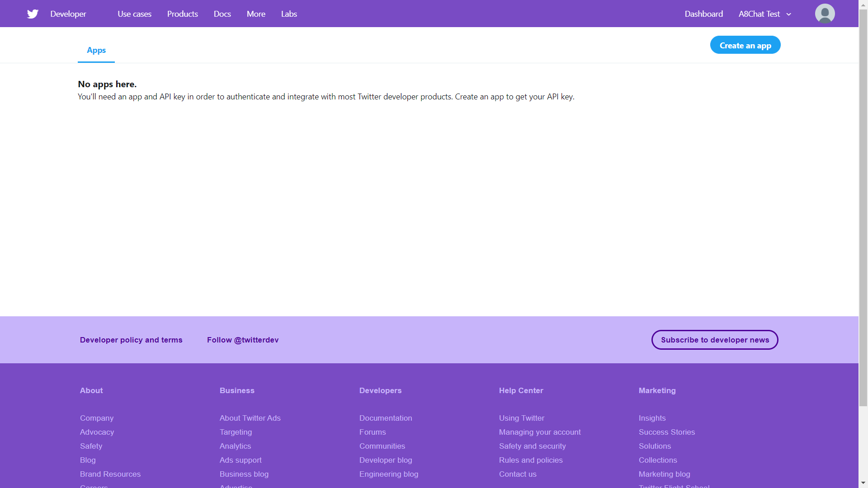Click the 'No apps here.' heading
Screen dimensions: 868x488
[x=107, y=84]
